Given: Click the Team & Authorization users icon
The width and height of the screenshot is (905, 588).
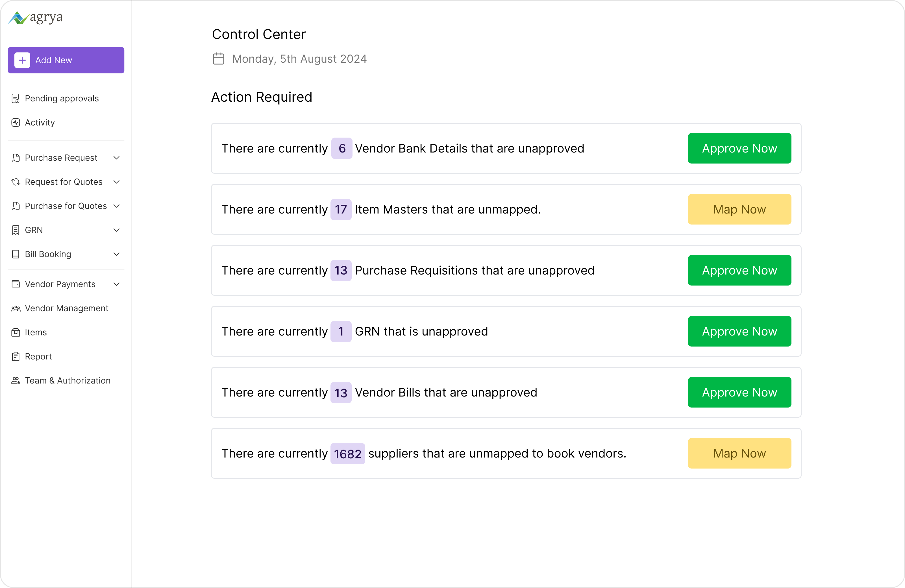Looking at the screenshot, I should point(16,380).
